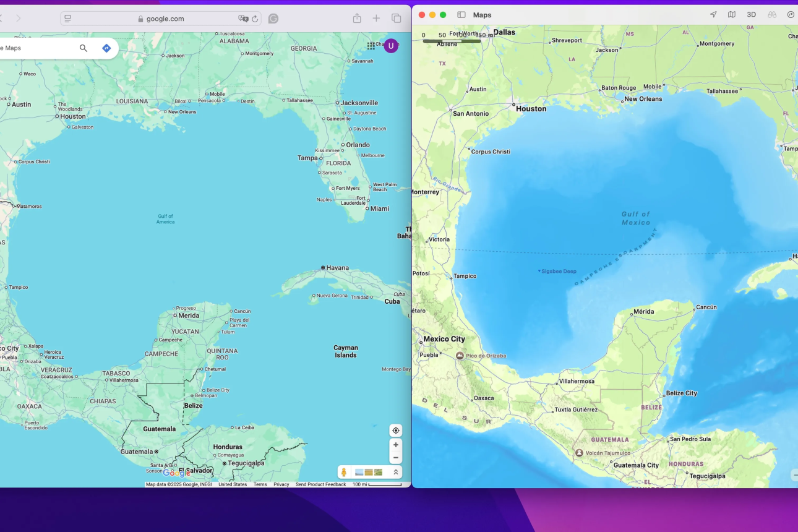The height and width of the screenshot is (532, 798).
Task: Open directions with the blue arrow icon
Action: pos(106,48)
